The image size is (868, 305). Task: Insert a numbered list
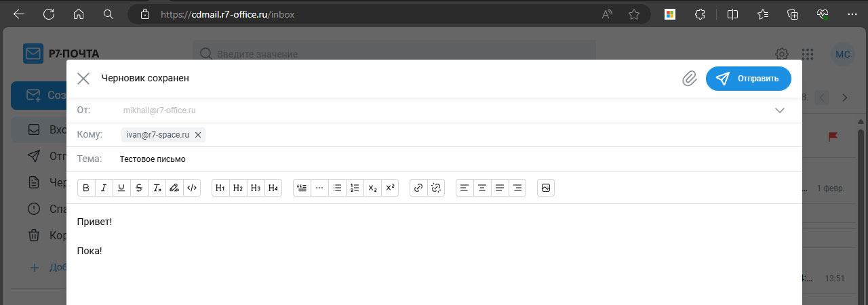click(x=355, y=188)
